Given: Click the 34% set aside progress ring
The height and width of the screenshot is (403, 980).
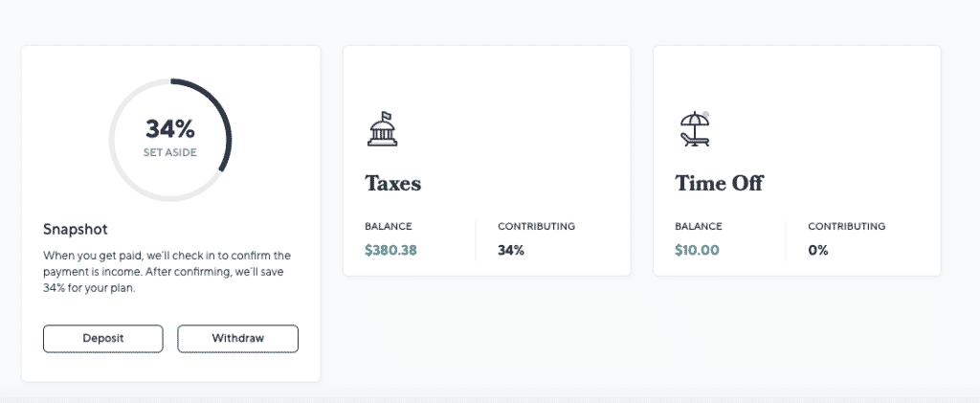Looking at the screenshot, I should coord(170,140).
